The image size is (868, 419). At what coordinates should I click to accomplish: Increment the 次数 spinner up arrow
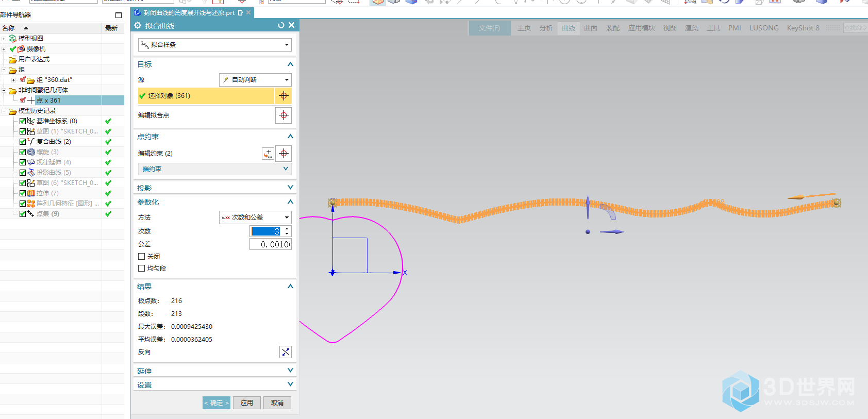[x=287, y=228]
